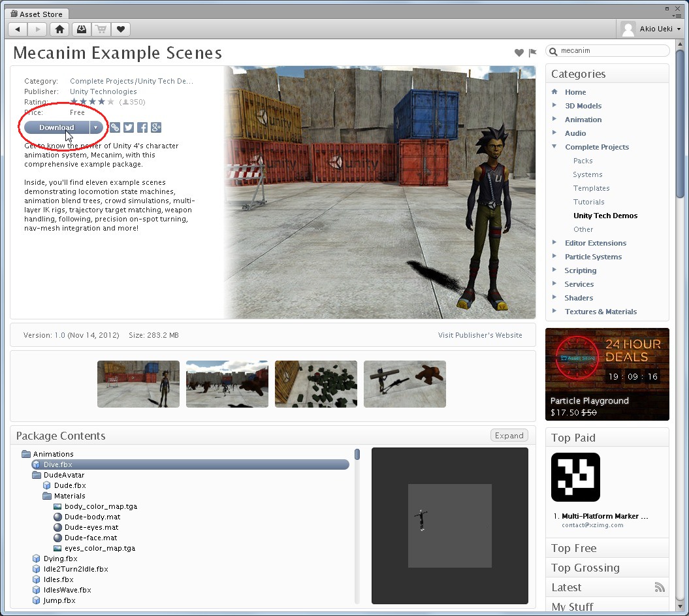Click the Unity Technologies publisher link

point(103,91)
